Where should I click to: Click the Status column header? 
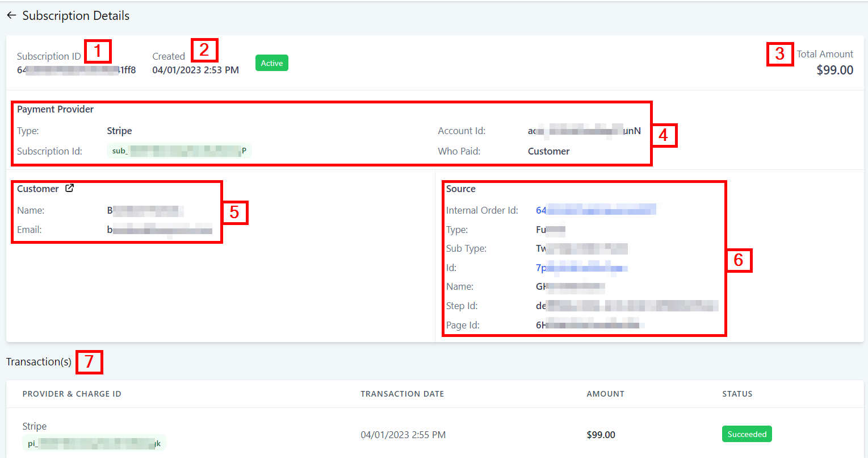click(x=737, y=394)
